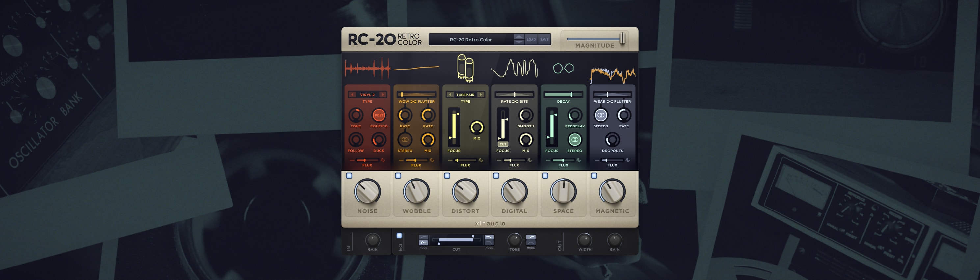The image size is (980, 280).
Task: Select the lower Tone mode bell icon
Action: tap(531, 243)
